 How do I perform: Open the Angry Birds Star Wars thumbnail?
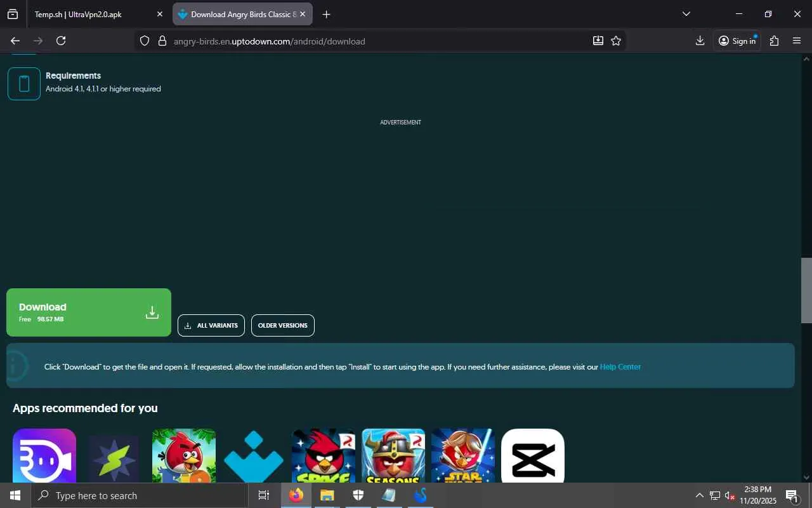pyautogui.click(x=463, y=455)
